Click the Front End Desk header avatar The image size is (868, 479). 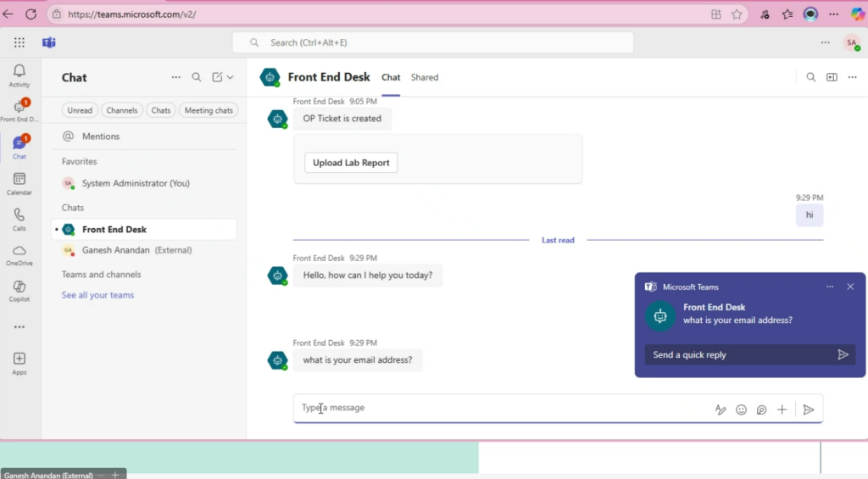click(x=270, y=77)
